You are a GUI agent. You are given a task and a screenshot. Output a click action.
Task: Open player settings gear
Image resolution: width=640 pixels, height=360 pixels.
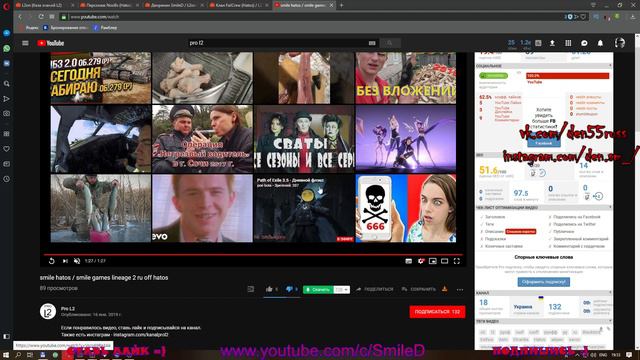point(421,261)
